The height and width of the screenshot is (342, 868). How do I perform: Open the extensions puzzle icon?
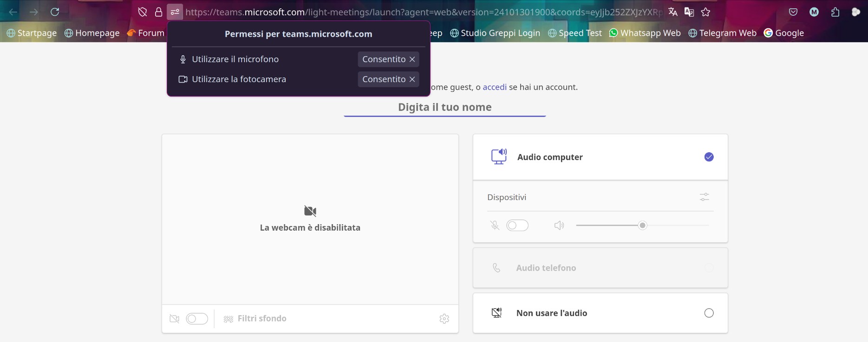835,12
